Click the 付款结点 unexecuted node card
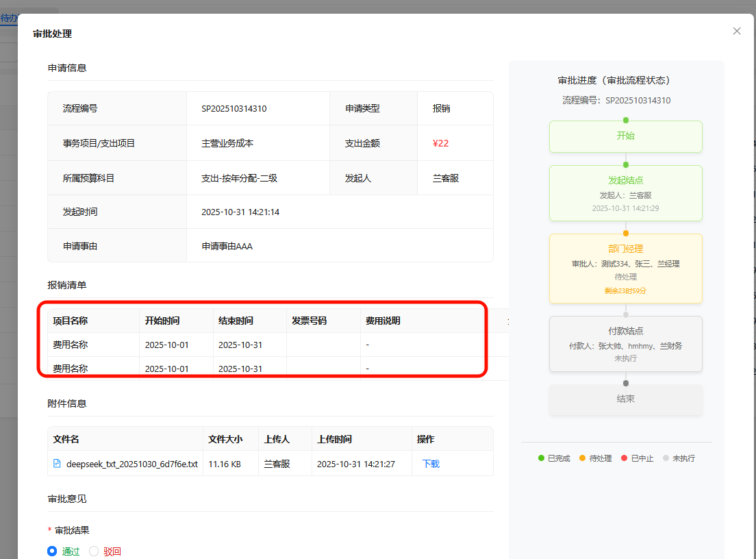The height and width of the screenshot is (559, 756). click(x=626, y=344)
